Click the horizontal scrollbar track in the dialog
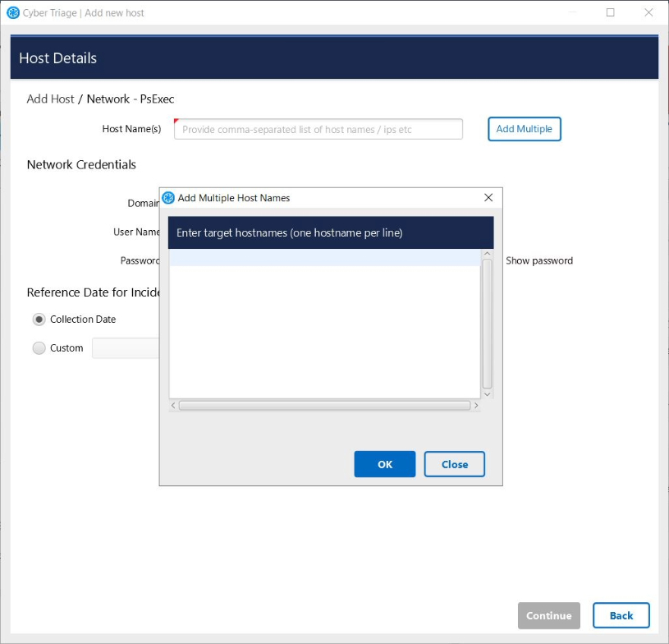 324,406
